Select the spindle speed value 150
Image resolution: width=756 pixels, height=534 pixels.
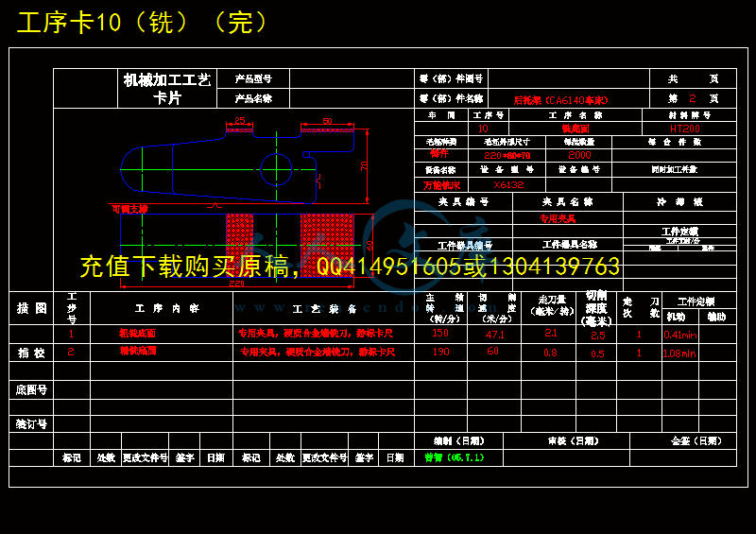(x=440, y=333)
